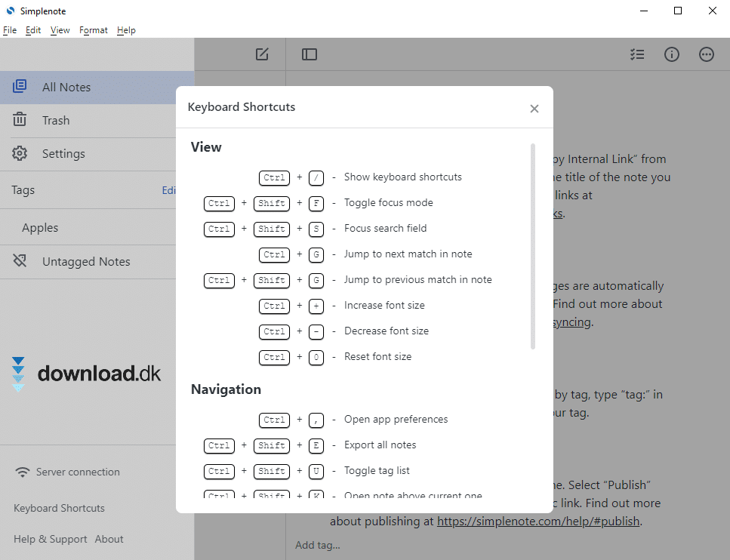Select All Notes in sidebar

tap(66, 87)
